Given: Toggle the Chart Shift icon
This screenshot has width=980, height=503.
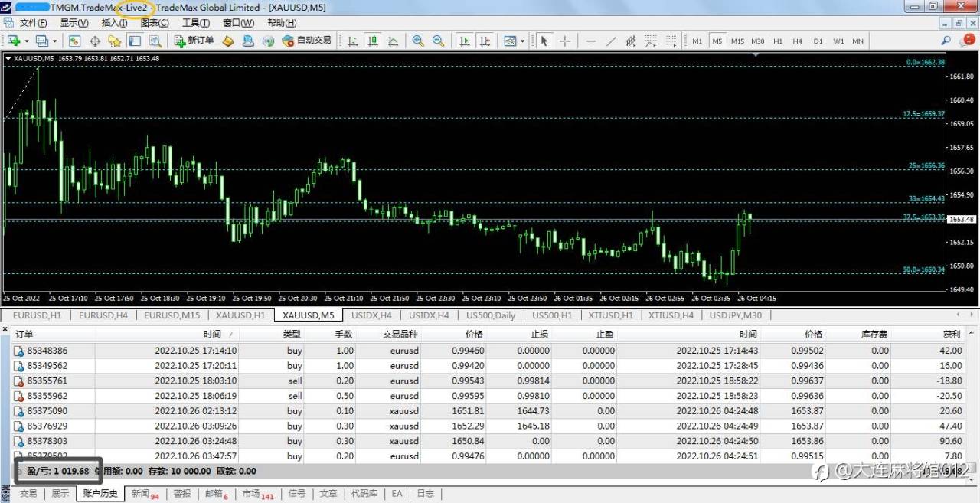Looking at the screenshot, I should pyautogui.click(x=484, y=41).
